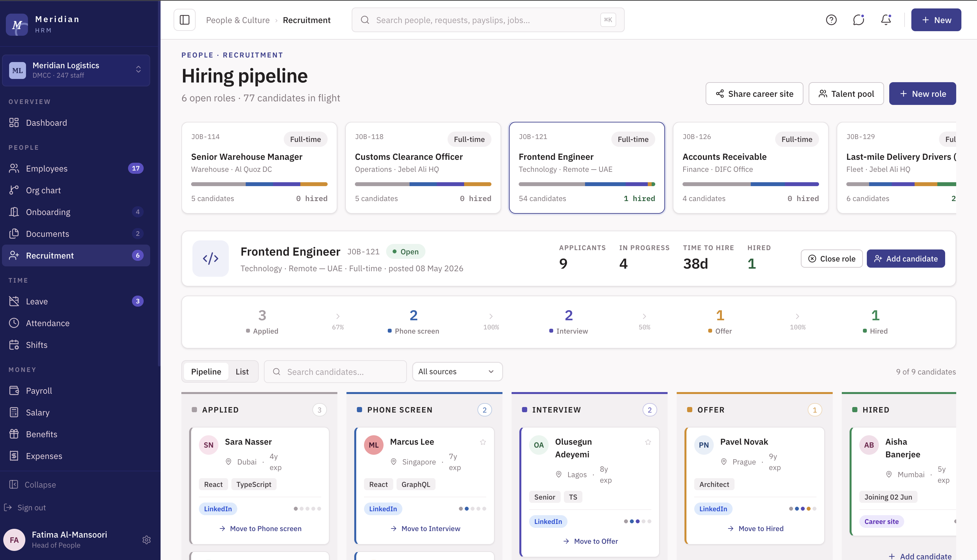Focus the global search field
The image size is (977, 560).
(488, 20)
